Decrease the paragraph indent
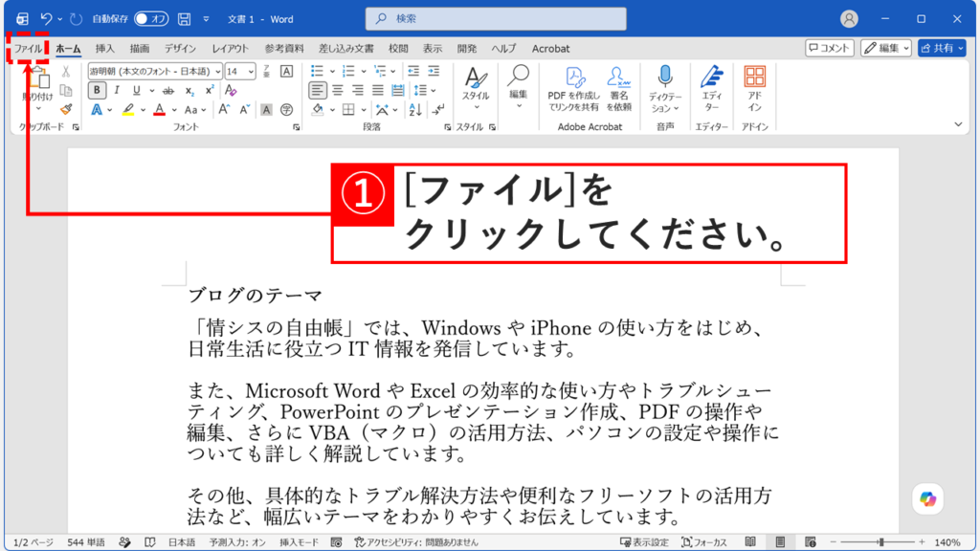The width and height of the screenshot is (980, 551). point(413,71)
